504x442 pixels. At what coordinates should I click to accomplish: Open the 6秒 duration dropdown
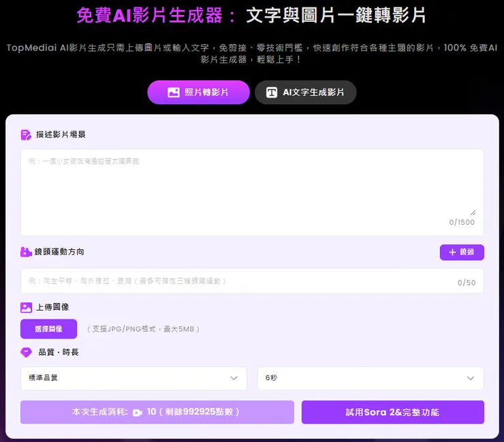371,379
